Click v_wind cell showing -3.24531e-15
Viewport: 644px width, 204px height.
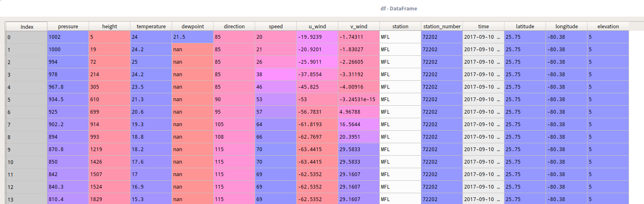pos(359,100)
